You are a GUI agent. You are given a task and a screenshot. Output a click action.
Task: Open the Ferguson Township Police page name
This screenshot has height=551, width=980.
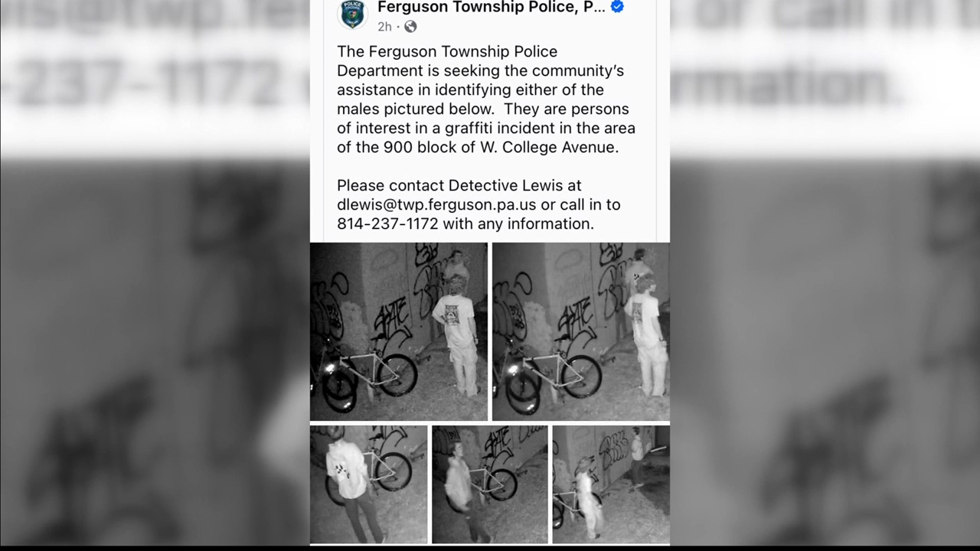tap(492, 8)
